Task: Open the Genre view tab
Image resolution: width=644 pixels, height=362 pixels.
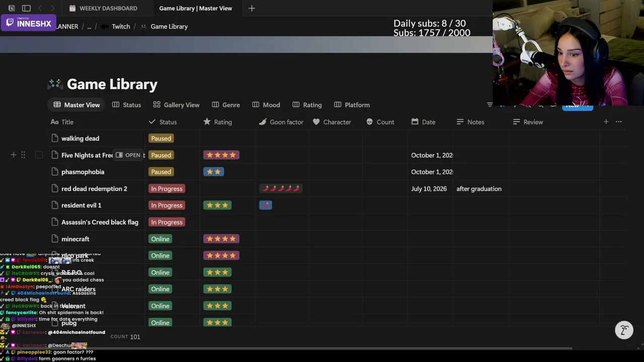Action: (225, 105)
